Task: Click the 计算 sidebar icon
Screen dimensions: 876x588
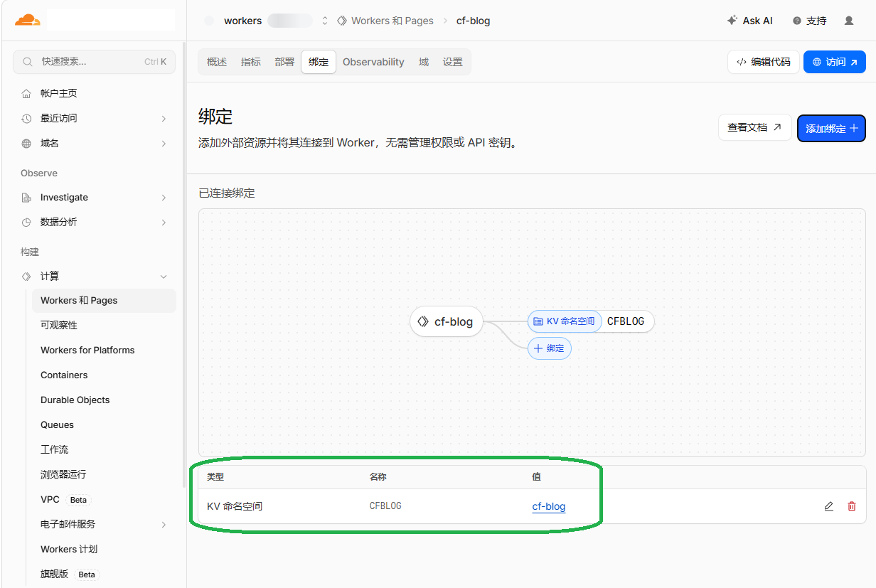Action: click(26, 276)
